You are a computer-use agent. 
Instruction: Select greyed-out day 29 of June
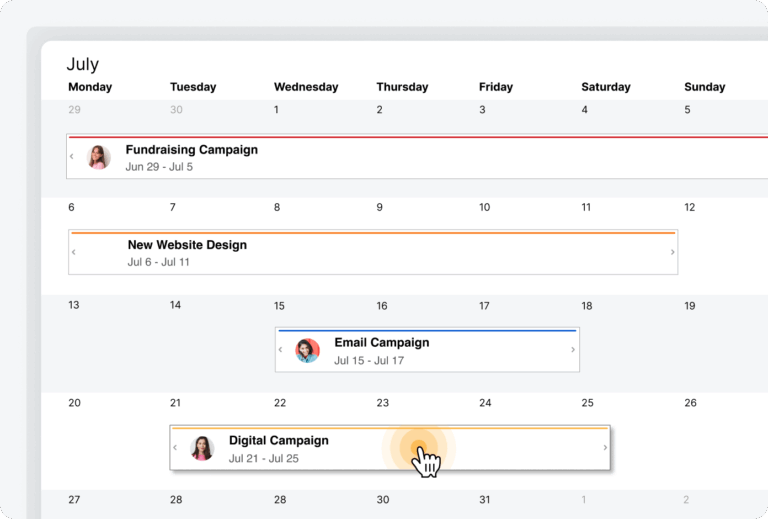(74, 110)
